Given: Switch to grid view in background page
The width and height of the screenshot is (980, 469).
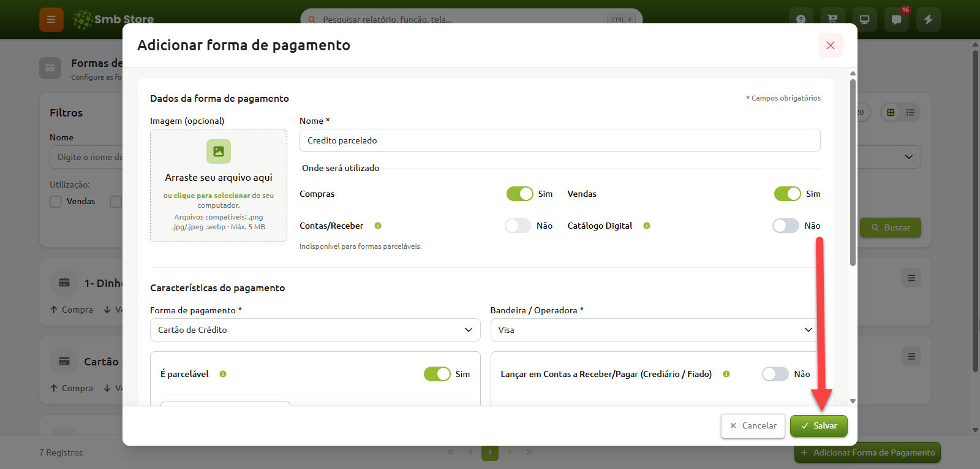Looking at the screenshot, I should (891, 112).
